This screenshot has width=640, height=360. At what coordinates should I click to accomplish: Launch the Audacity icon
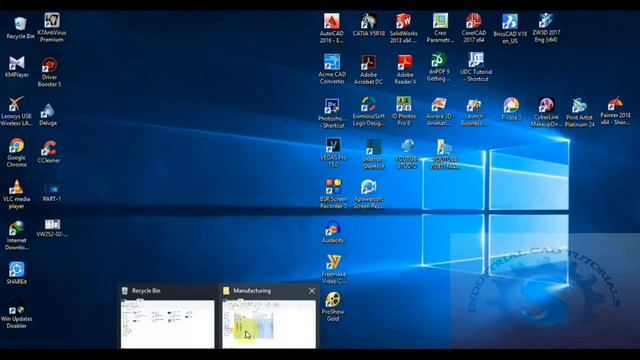pyautogui.click(x=333, y=232)
